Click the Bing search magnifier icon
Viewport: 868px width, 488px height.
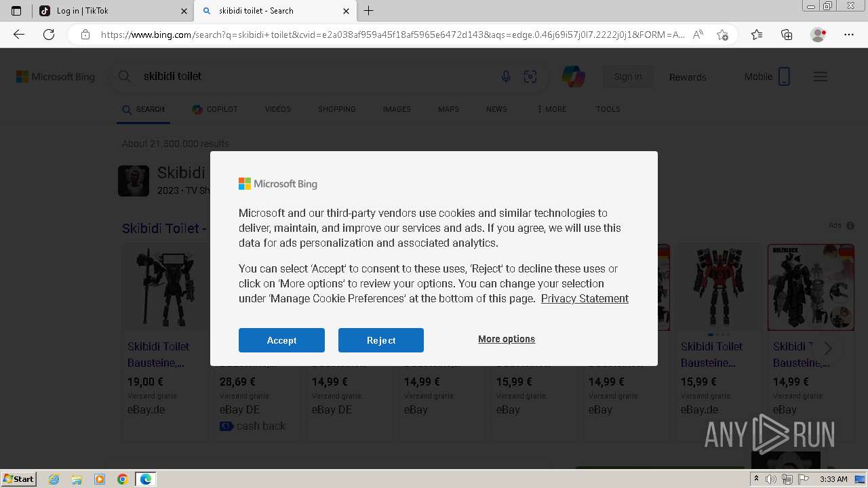pyautogui.click(x=124, y=77)
